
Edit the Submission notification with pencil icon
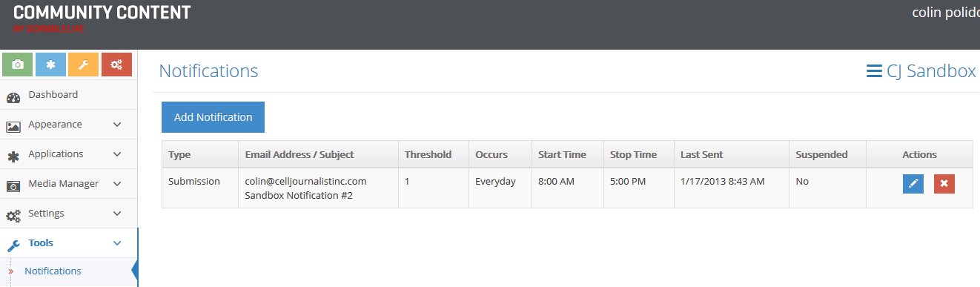click(913, 183)
